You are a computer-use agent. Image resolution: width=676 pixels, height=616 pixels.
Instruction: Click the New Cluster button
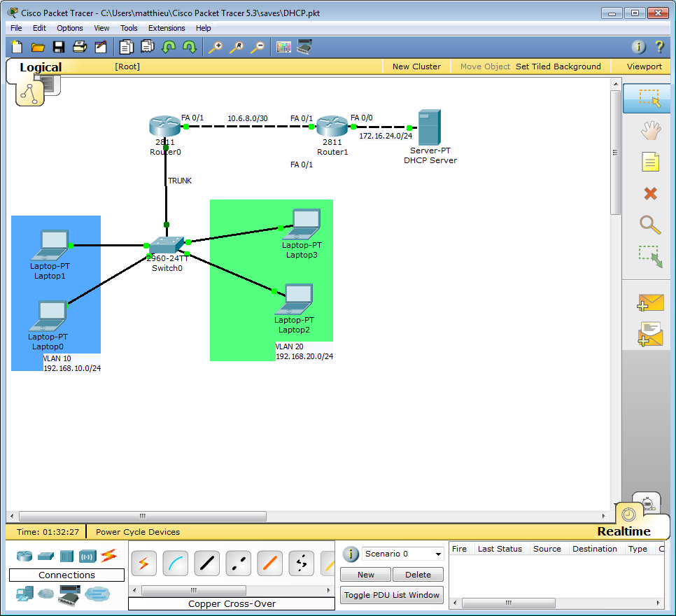[x=416, y=66]
